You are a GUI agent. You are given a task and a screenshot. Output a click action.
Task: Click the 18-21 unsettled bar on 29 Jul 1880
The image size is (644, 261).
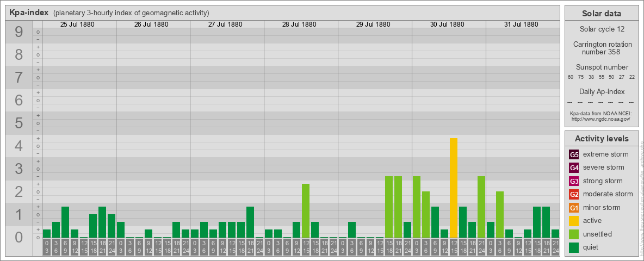pos(398,207)
